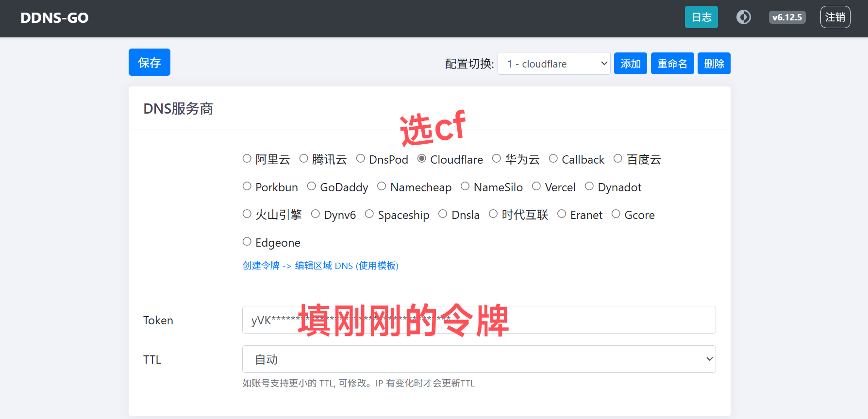868x419 pixels.
Task: Open the 创建令牌 create token link
Action: pyautogui.click(x=261, y=266)
